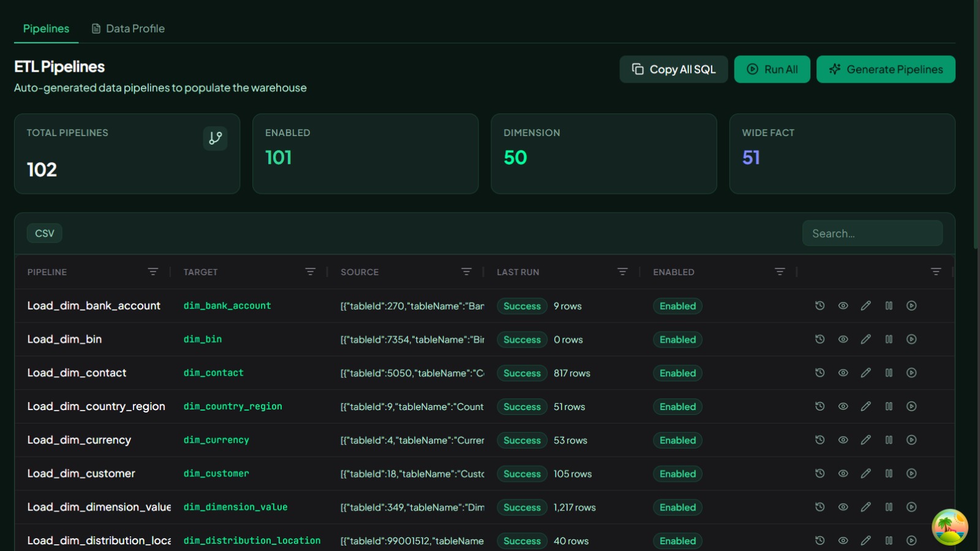
Task: Open the actions column filter menu
Action: [936, 272]
